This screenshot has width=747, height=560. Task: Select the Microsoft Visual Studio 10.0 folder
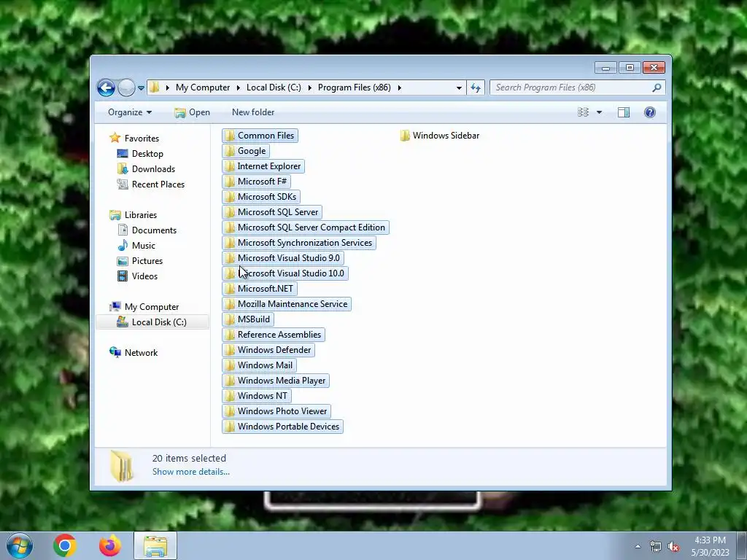point(285,273)
